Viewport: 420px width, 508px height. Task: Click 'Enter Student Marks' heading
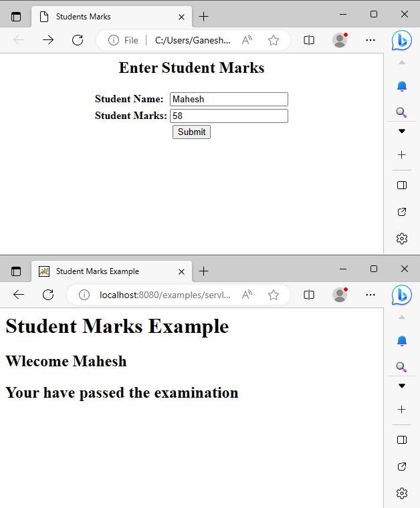click(191, 68)
